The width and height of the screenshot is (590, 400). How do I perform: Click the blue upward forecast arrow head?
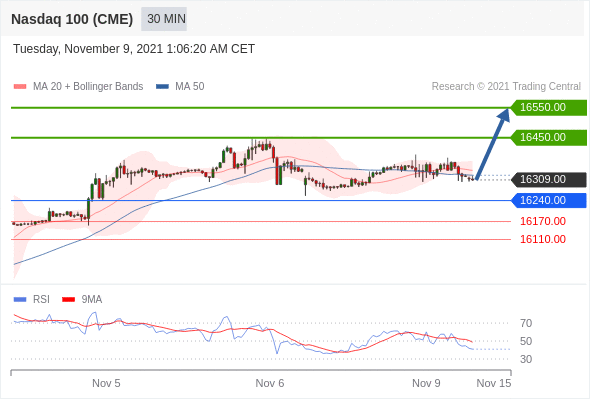(503, 115)
